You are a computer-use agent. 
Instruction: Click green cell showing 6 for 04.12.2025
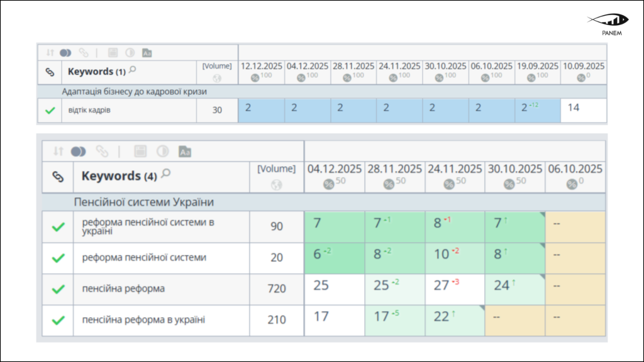pos(334,258)
